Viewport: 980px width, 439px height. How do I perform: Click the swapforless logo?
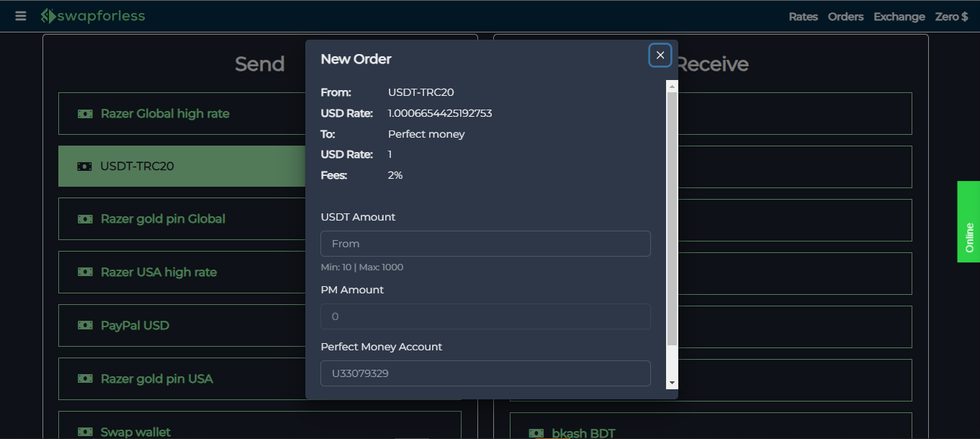coord(93,16)
